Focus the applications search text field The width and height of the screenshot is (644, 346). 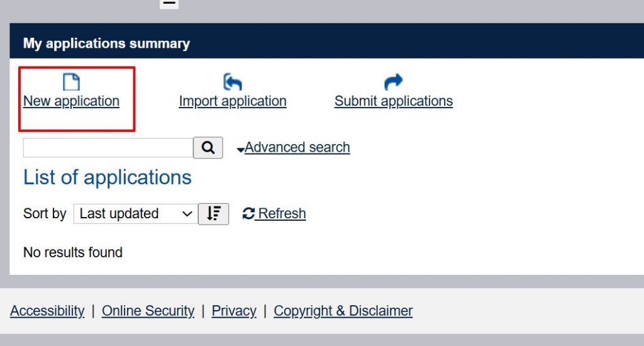tap(108, 148)
